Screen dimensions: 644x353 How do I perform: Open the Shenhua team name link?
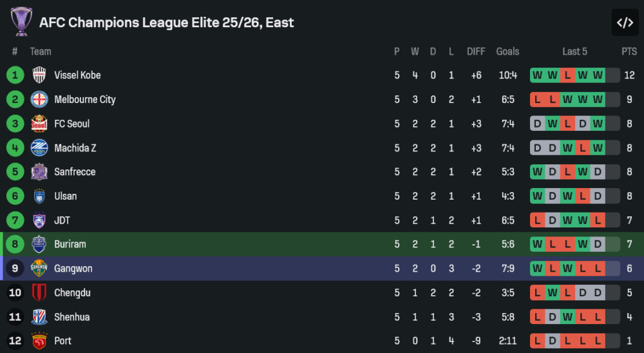pyautogui.click(x=71, y=317)
